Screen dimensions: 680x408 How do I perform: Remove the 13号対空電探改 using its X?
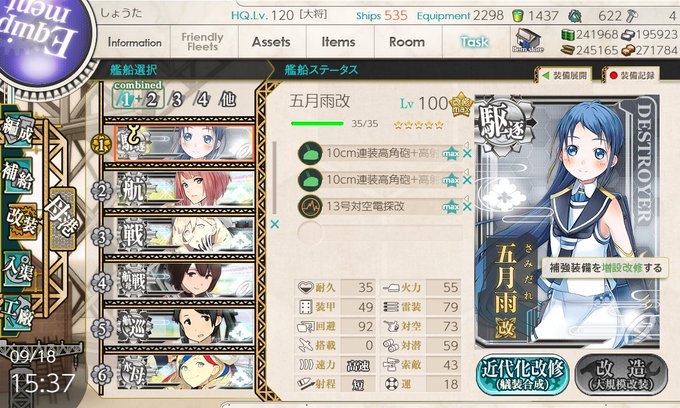point(467,207)
